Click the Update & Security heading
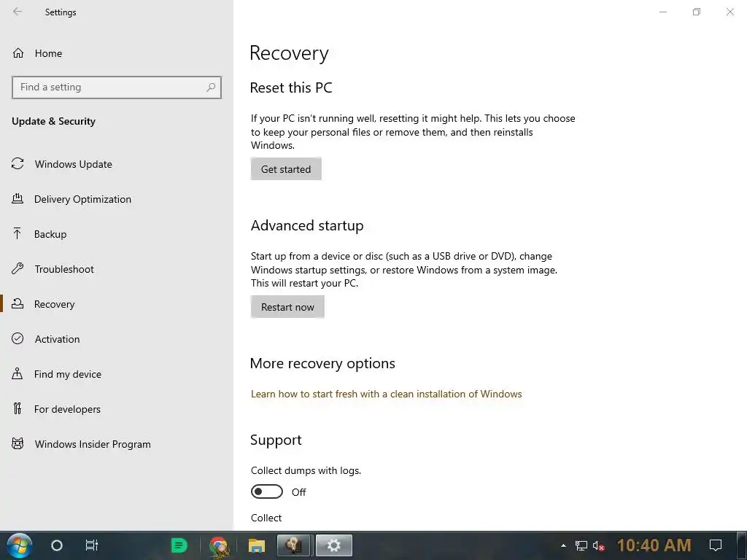 point(53,121)
